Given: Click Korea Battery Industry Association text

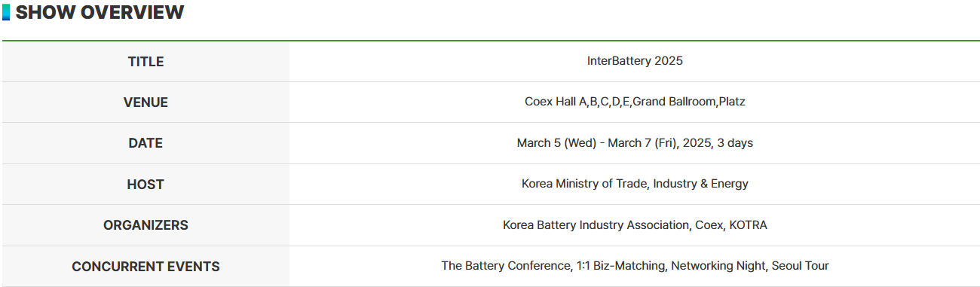Looking at the screenshot, I should (x=596, y=225).
